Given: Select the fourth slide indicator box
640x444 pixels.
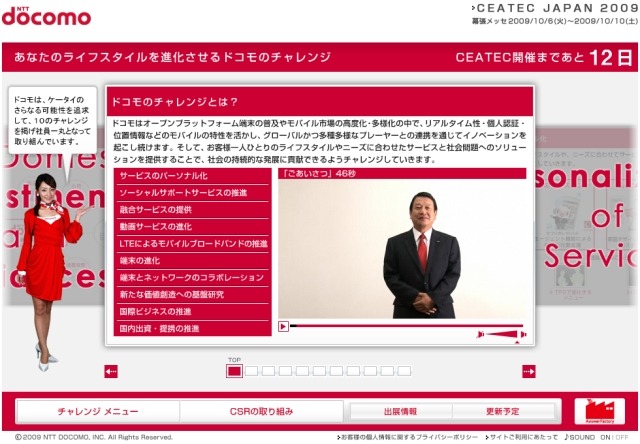Looking at the screenshot, I should point(285,371).
